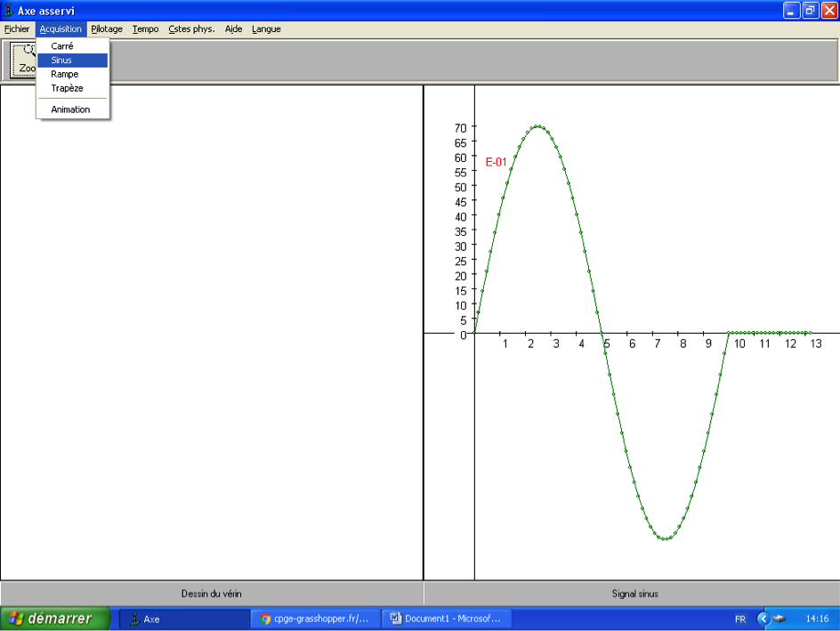Click the tray device icon beside the clock
This screenshot has width=840, height=631.
(779, 619)
